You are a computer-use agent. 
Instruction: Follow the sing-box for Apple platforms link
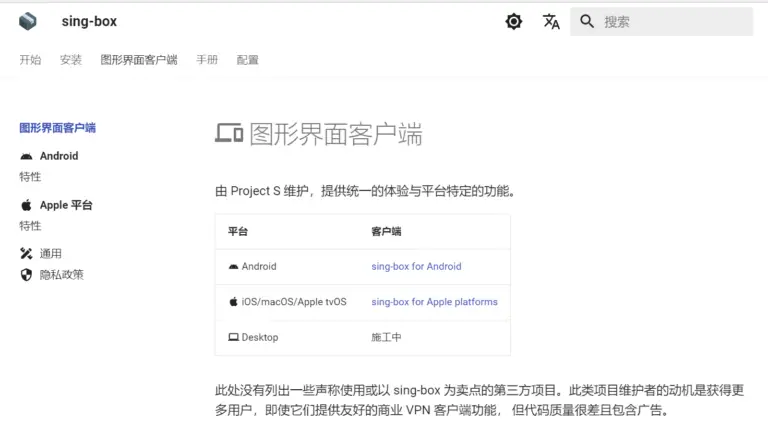(434, 302)
